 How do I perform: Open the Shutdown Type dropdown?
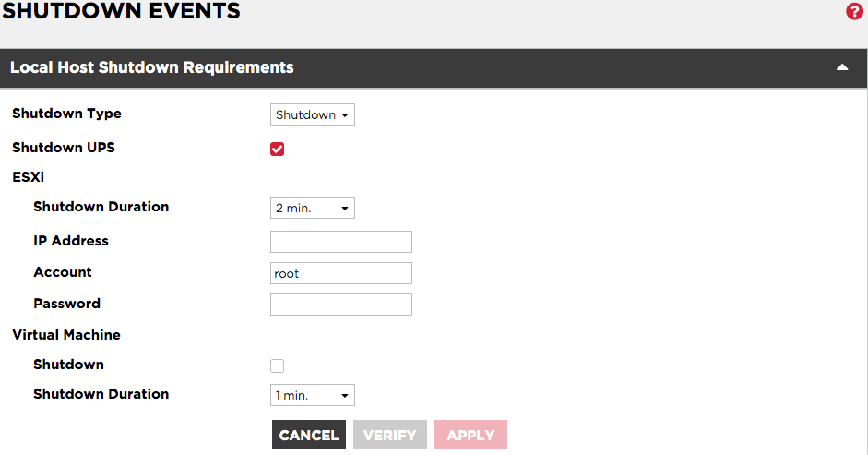click(x=313, y=114)
